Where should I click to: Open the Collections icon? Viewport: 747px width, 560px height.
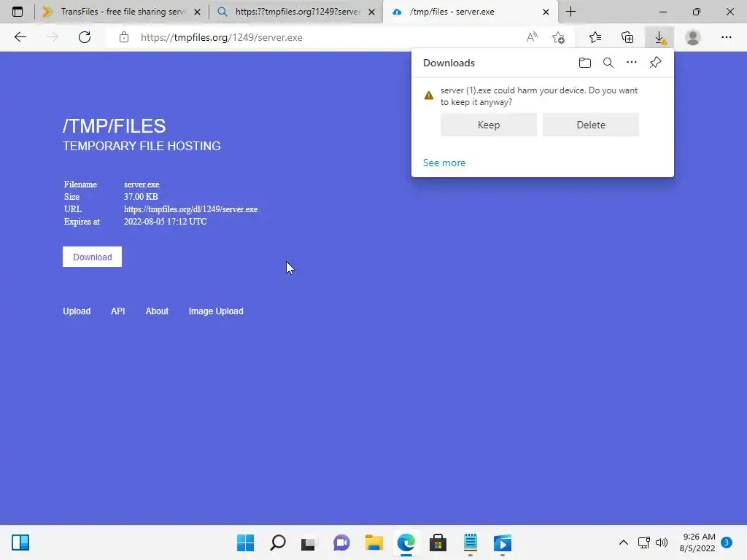(627, 37)
